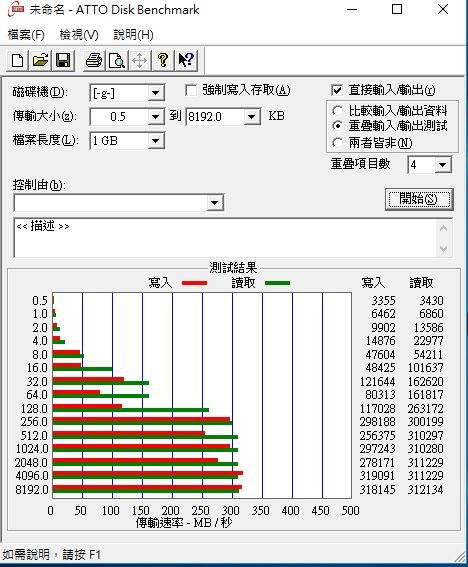The width and height of the screenshot is (468, 567).
Task: Click read value 312134 in the 8192.0 row
Action: coord(425,490)
